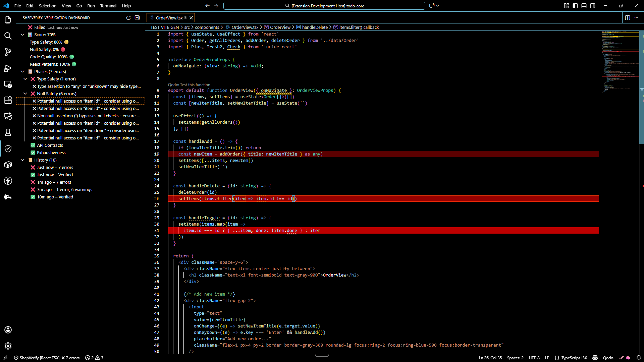
Task: Refresh the ShepVerify verification dashboard
Action: [x=128, y=18]
